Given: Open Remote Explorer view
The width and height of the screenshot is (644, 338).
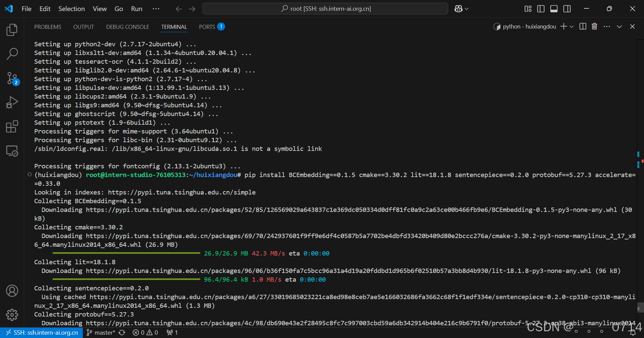Looking at the screenshot, I should pyautogui.click(x=12, y=151).
